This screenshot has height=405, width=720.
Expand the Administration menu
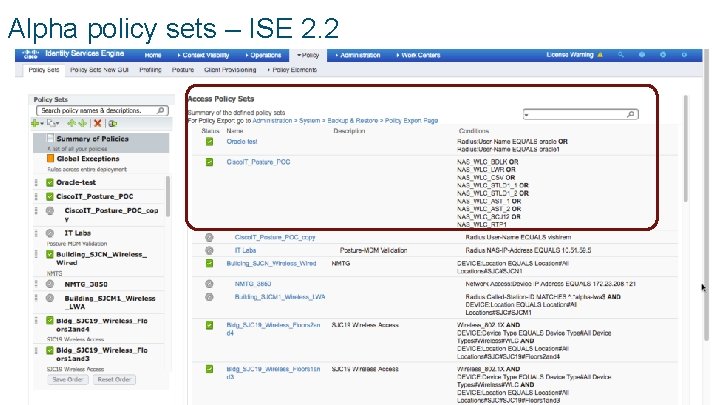358,55
